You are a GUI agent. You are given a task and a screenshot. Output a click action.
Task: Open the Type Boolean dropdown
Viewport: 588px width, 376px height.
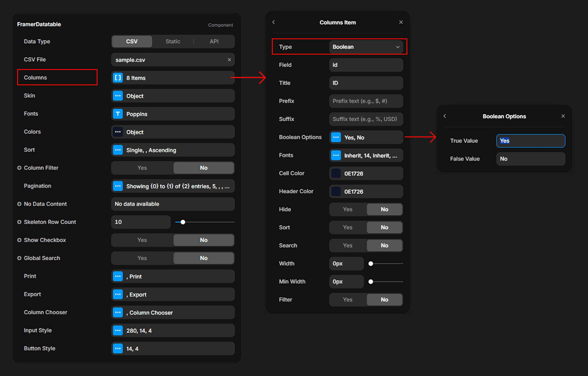coord(366,47)
